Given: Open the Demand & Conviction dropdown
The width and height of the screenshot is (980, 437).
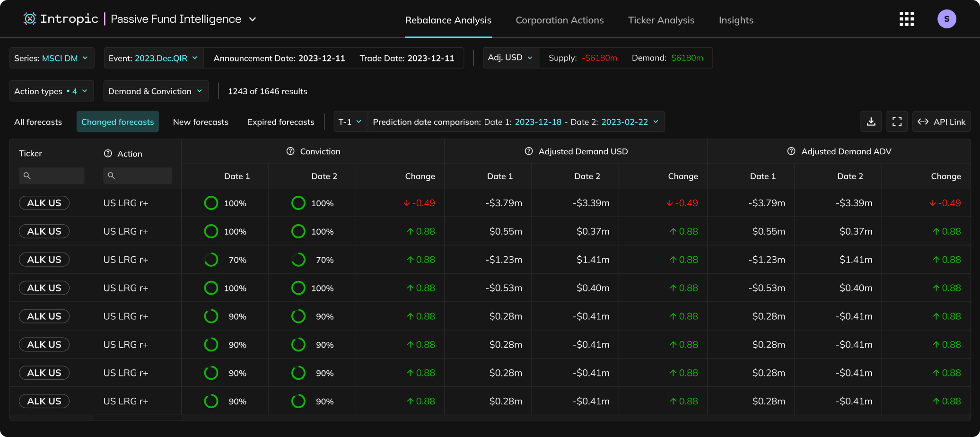Looking at the screenshot, I should (x=156, y=91).
